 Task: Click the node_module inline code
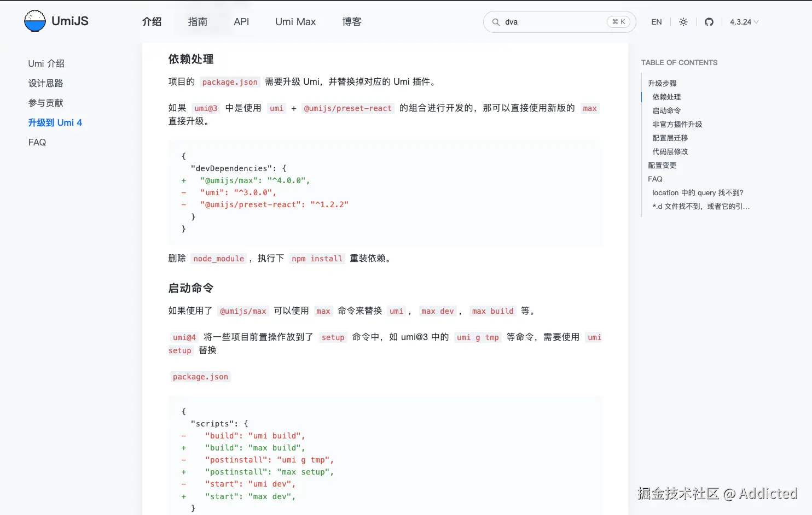click(x=219, y=259)
